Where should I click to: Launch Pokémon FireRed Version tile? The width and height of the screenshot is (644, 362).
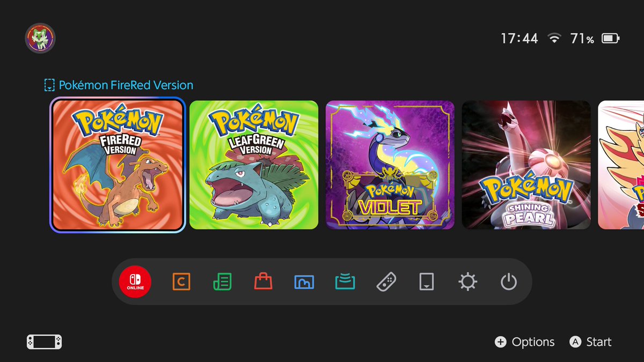click(118, 165)
